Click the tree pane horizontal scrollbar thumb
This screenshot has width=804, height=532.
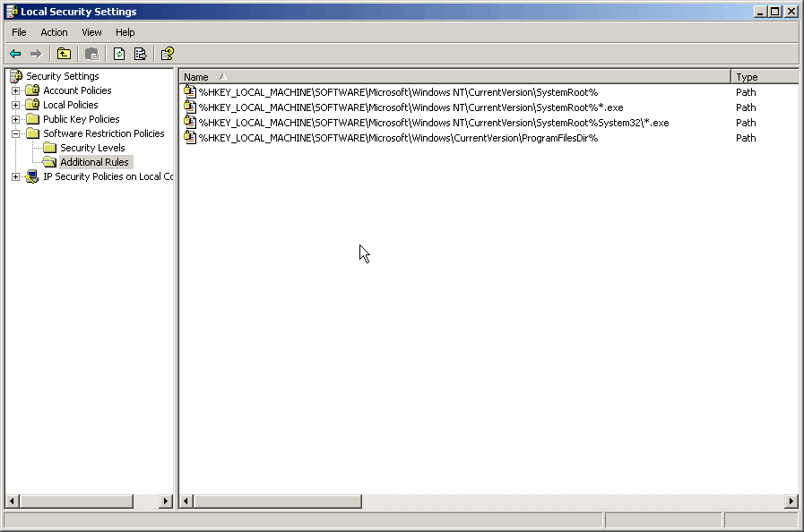(76, 502)
